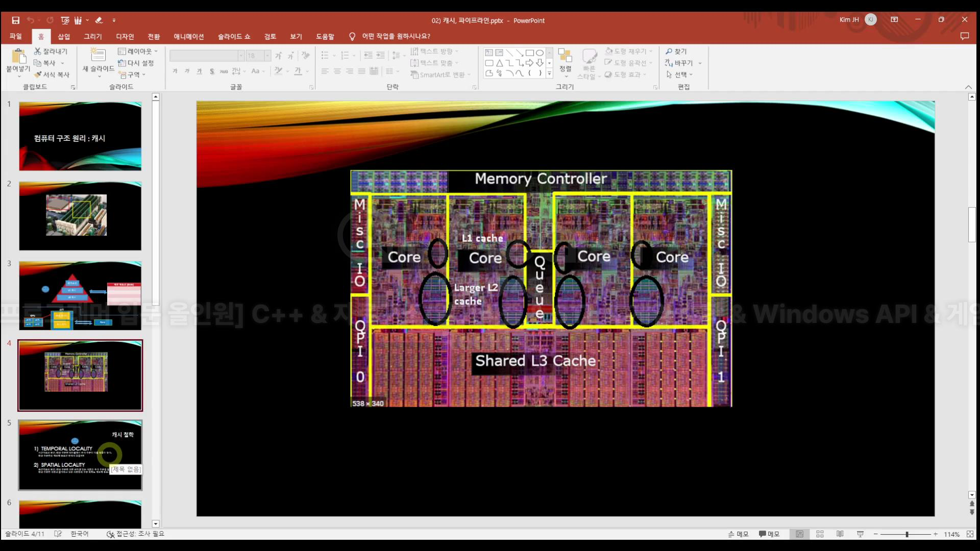
Task: Toggle Normal view in status bar
Action: pos(799,534)
